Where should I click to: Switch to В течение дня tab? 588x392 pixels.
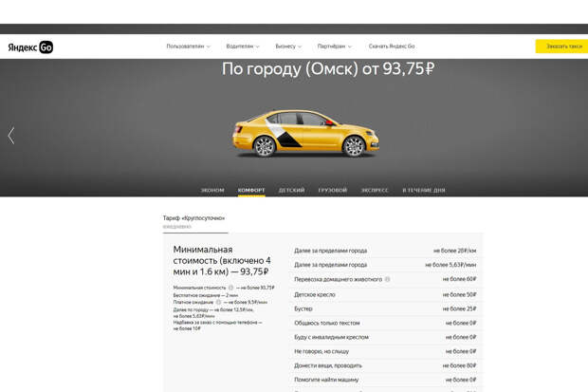(424, 190)
